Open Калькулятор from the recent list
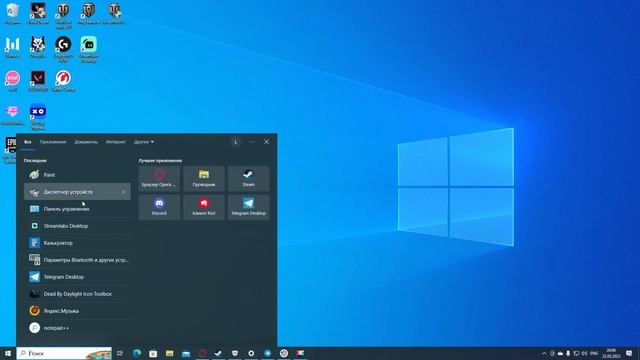 point(77,243)
